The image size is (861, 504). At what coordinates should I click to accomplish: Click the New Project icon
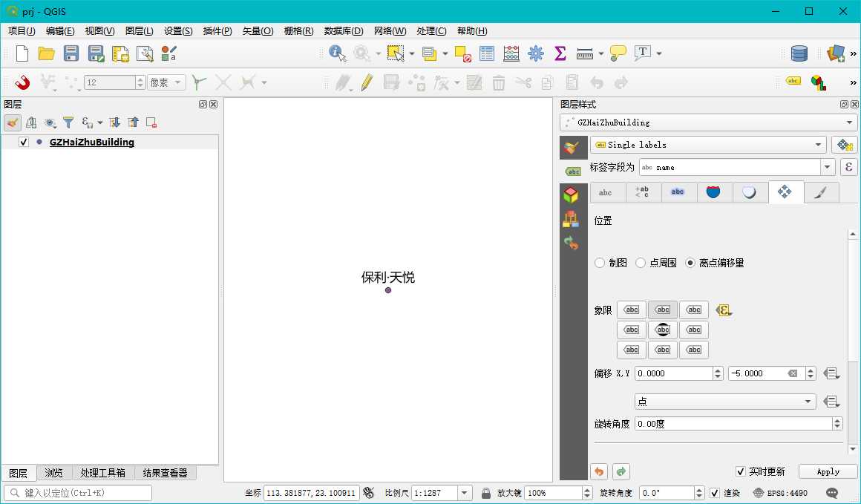tap(22, 53)
